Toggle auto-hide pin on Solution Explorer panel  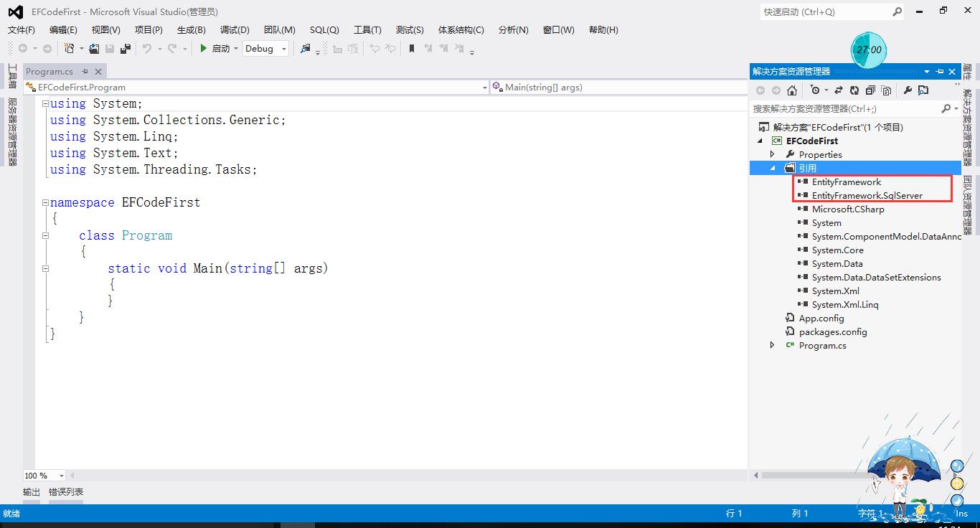point(940,72)
